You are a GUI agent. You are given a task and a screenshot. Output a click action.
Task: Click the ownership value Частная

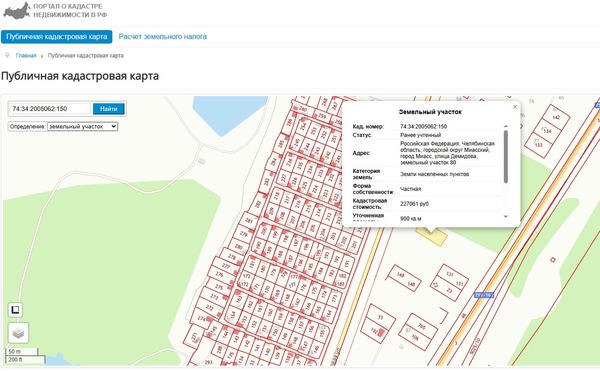411,189
